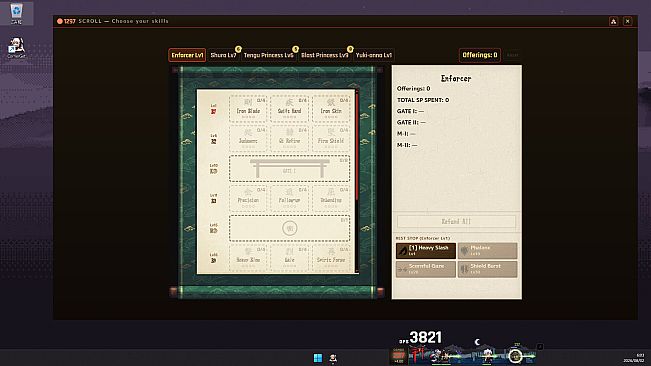Select the Iron Skin skill node
Screen dimensions: 651x366
pos(331,108)
